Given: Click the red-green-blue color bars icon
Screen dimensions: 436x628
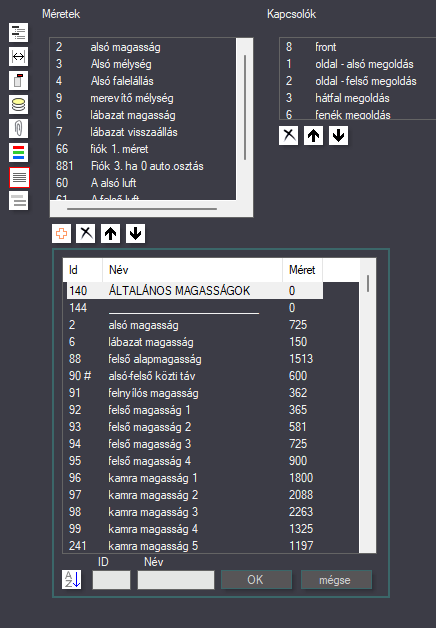Looking at the screenshot, I should (18, 153).
